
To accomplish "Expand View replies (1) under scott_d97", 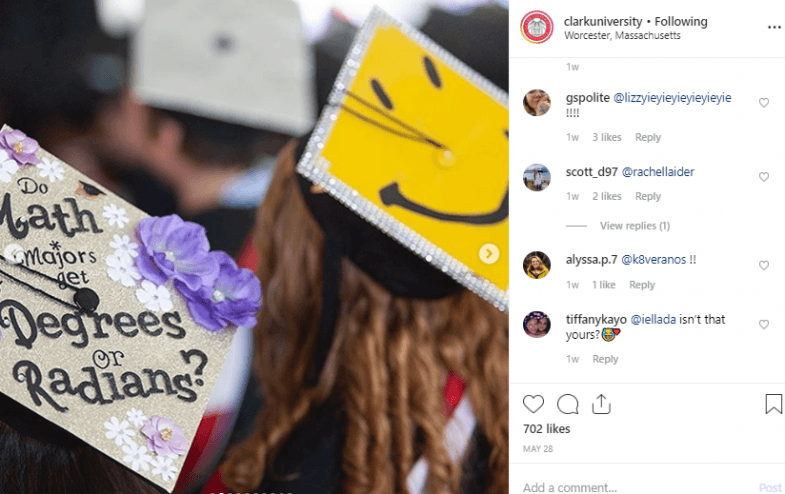I will 635,226.
